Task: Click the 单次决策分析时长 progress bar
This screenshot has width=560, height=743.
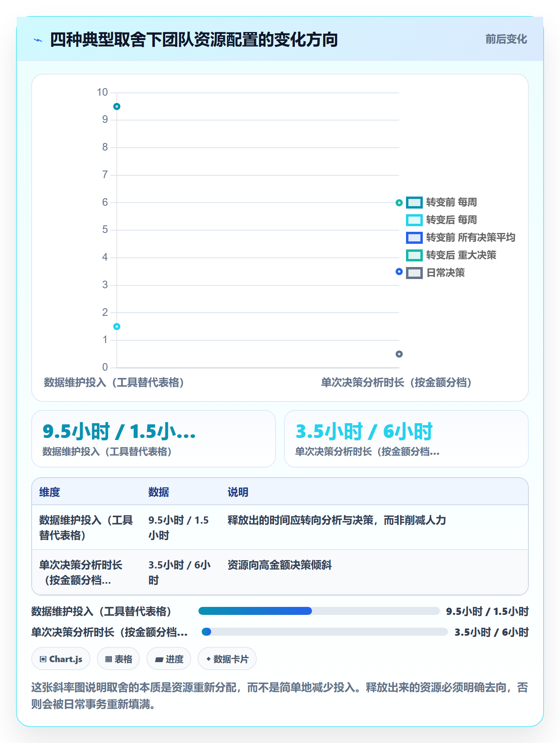Action: click(325, 632)
